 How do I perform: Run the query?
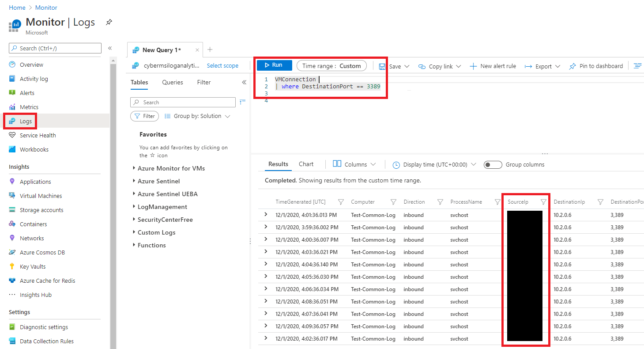coord(275,65)
